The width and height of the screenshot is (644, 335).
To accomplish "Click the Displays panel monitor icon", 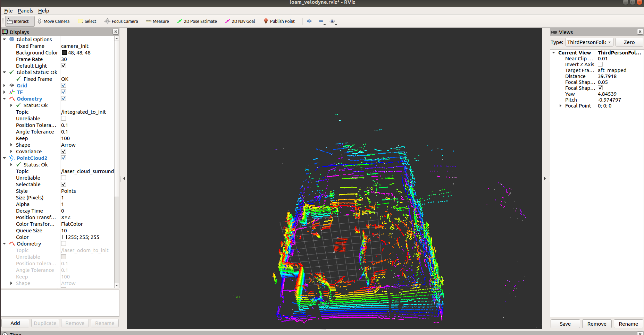I will (x=5, y=32).
